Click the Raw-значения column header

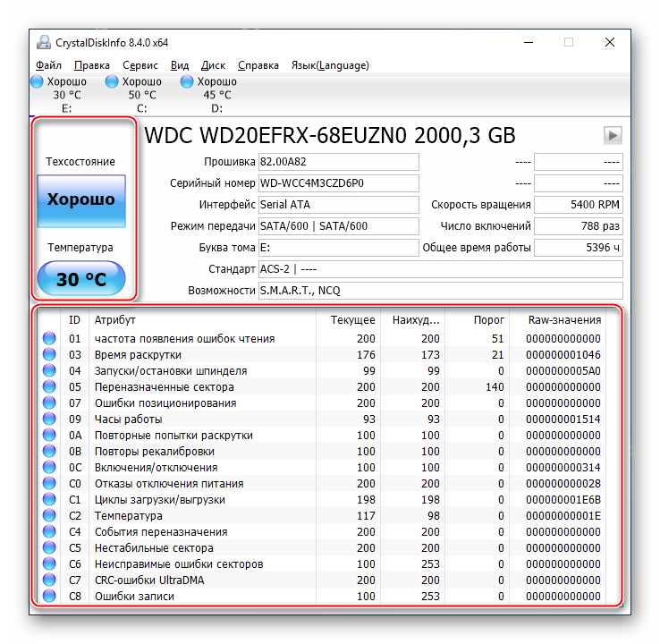tap(558, 320)
